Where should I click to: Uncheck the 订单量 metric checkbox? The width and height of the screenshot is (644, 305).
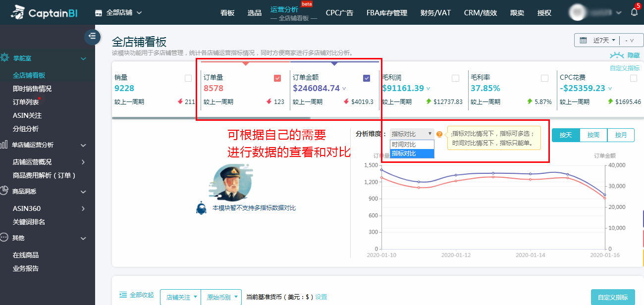[x=277, y=78]
